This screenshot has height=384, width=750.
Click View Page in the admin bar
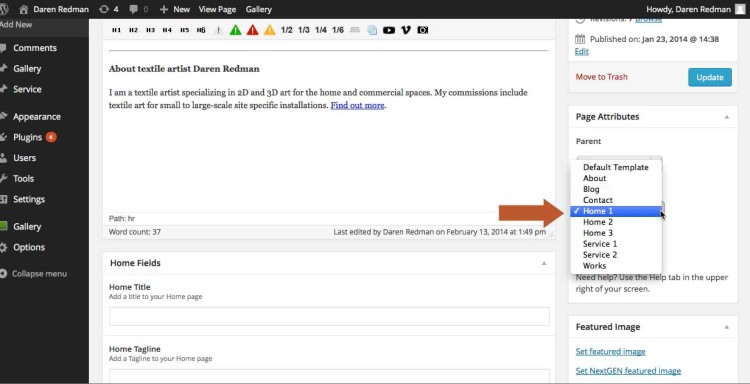click(x=217, y=9)
